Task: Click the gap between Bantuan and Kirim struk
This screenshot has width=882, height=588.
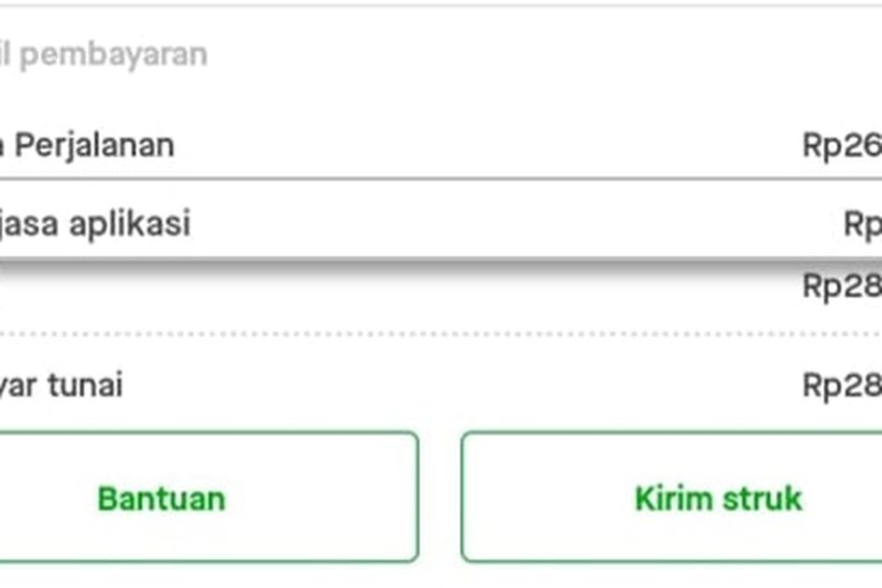Action: click(440, 498)
